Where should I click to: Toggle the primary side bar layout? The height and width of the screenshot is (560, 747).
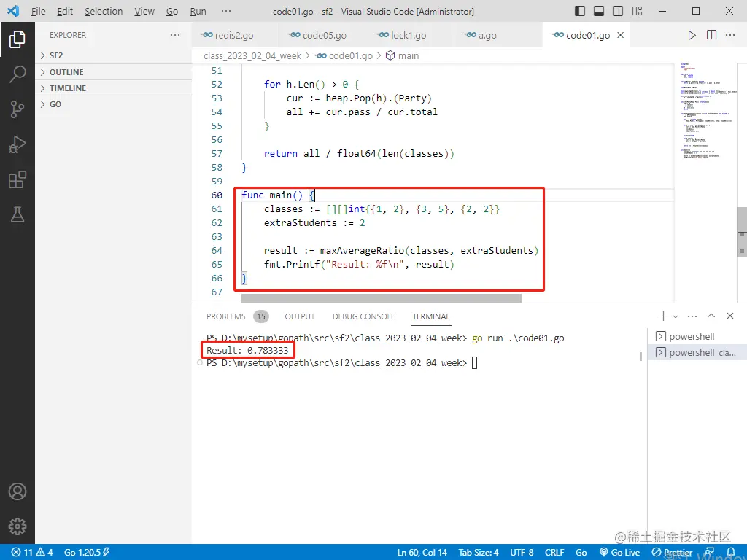tap(580, 11)
